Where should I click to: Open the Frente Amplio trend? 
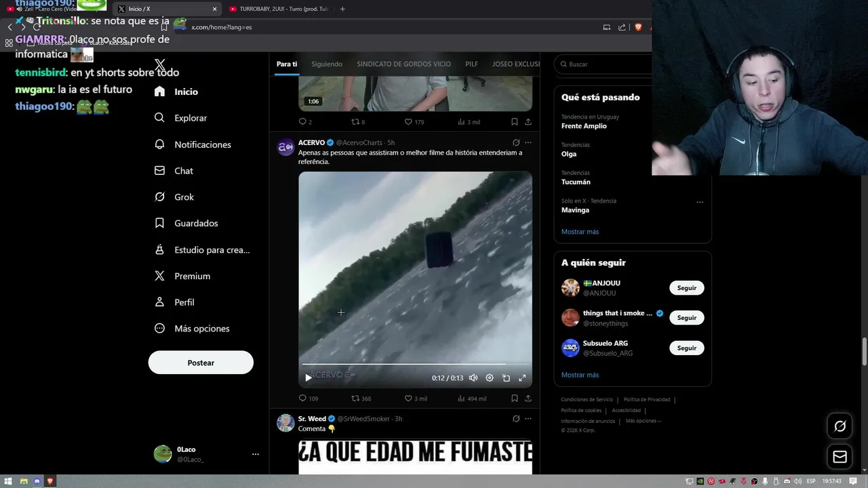(x=584, y=126)
